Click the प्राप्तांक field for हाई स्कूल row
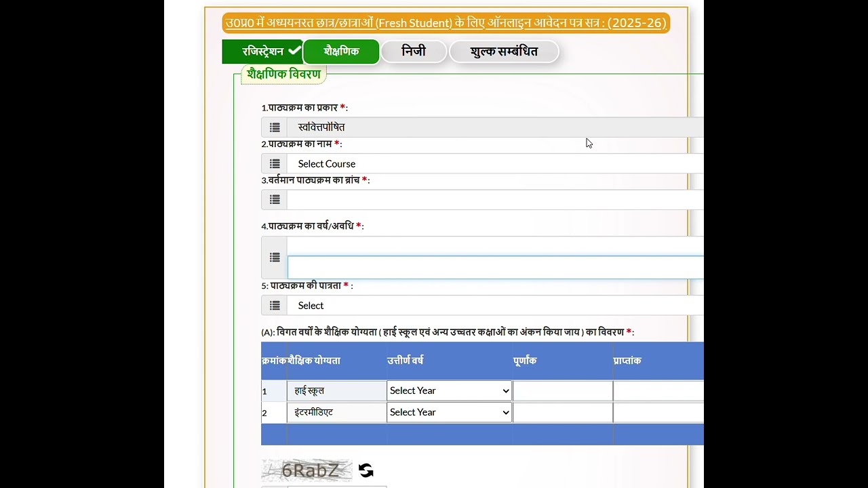 tap(658, 390)
